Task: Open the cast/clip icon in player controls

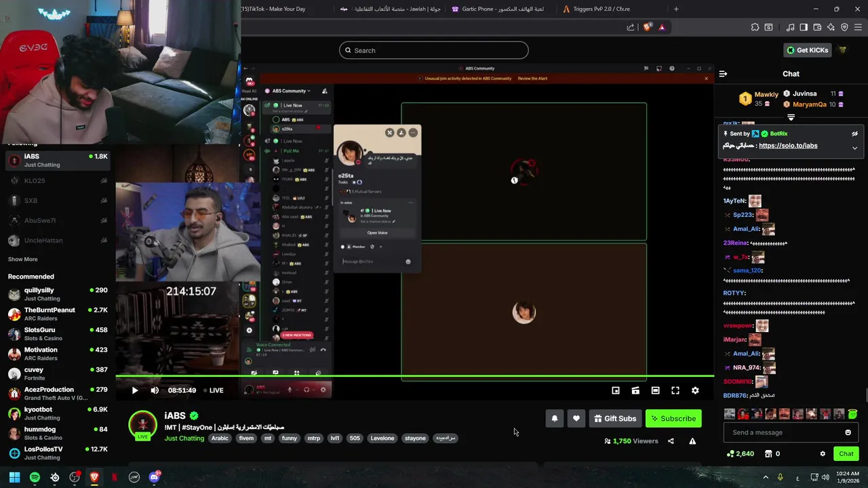Action: click(635, 390)
